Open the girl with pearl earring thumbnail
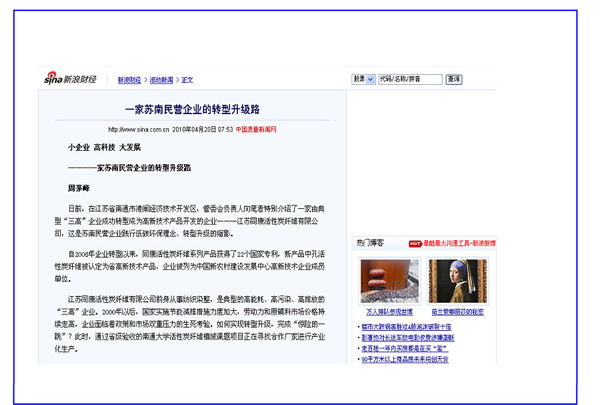The image size is (600, 405). [x=457, y=282]
